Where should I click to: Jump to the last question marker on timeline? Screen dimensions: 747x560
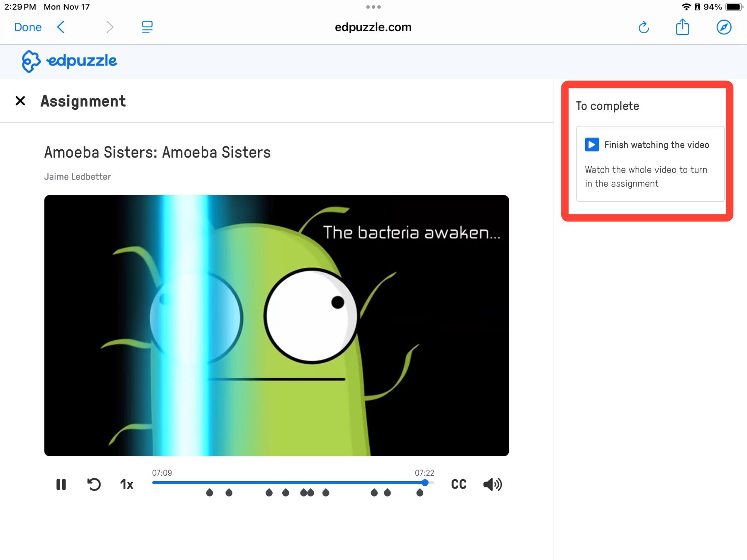pyautogui.click(x=420, y=492)
